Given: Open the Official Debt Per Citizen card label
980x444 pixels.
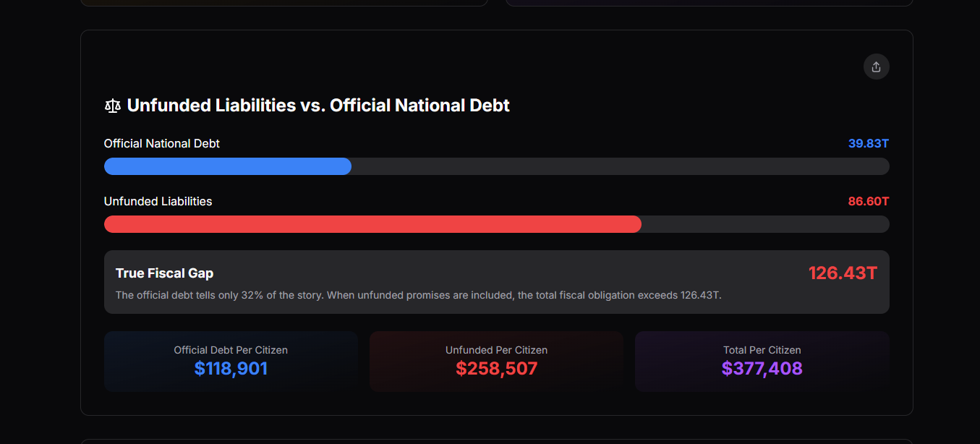Looking at the screenshot, I should click(231, 350).
